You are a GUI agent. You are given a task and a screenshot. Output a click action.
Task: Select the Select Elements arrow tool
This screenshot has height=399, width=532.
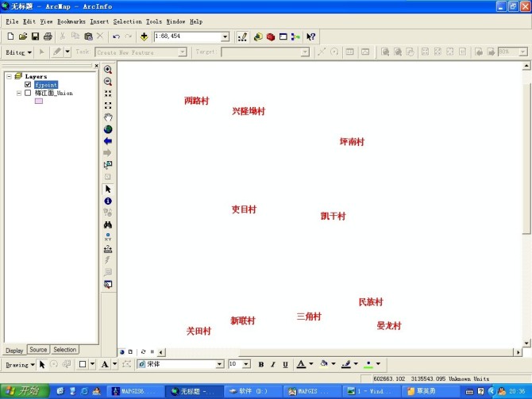point(108,189)
